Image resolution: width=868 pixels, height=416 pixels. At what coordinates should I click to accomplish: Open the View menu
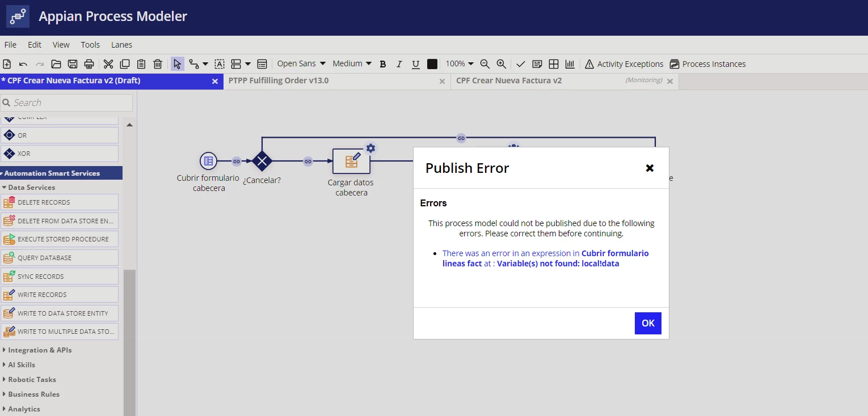61,45
